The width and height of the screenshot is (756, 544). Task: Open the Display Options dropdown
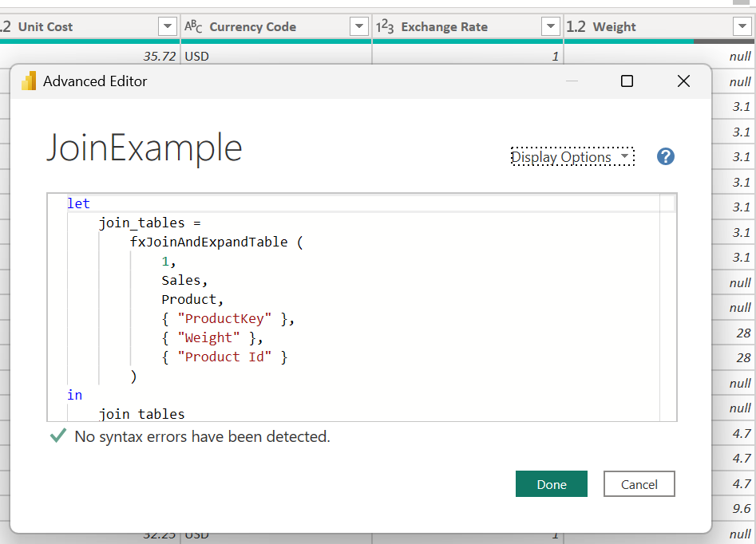tap(572, 157)
